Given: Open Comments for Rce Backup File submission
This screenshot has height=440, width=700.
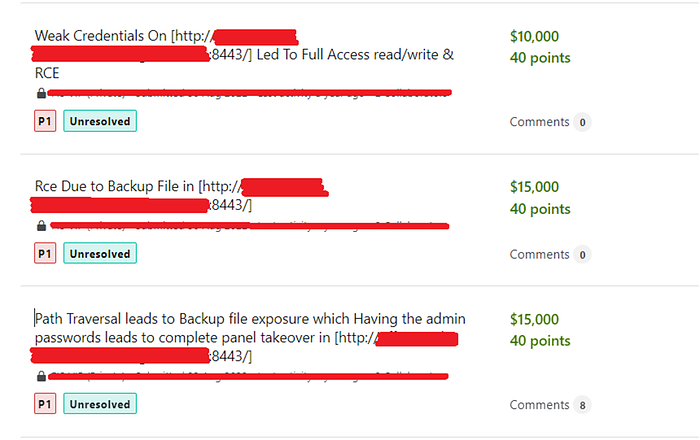Looking at the screenshot, I should [539, 254].
